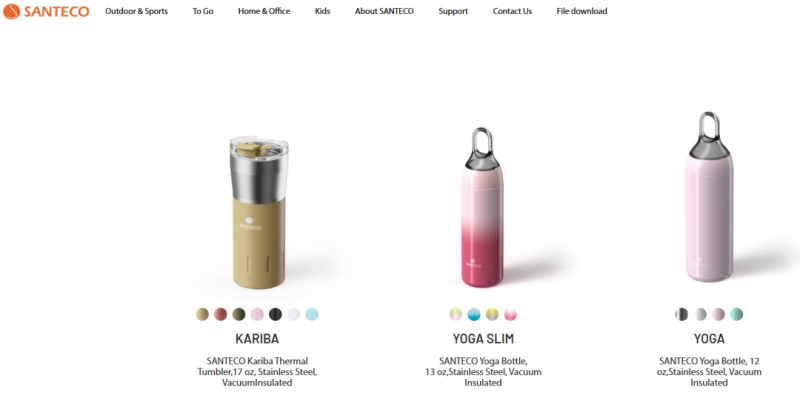This screenshot has height=410, width=800.
Task: Open the Kids menu item
Action: click(322, 11)
